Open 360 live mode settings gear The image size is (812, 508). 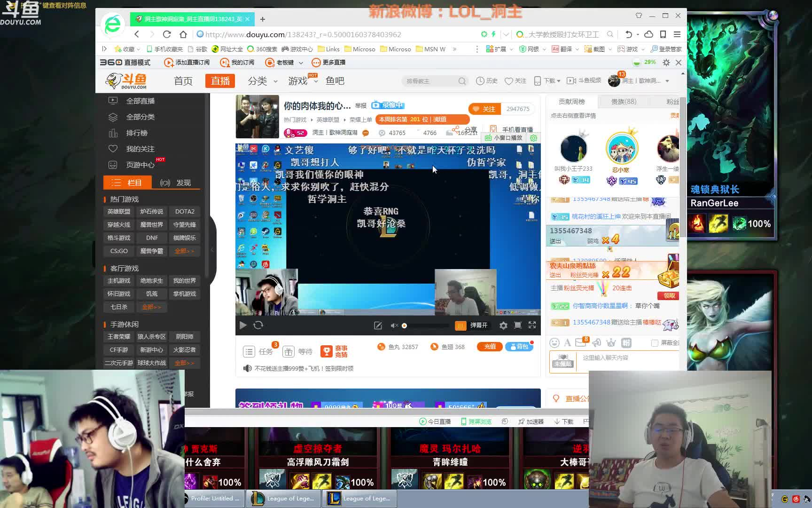(666, 63)
